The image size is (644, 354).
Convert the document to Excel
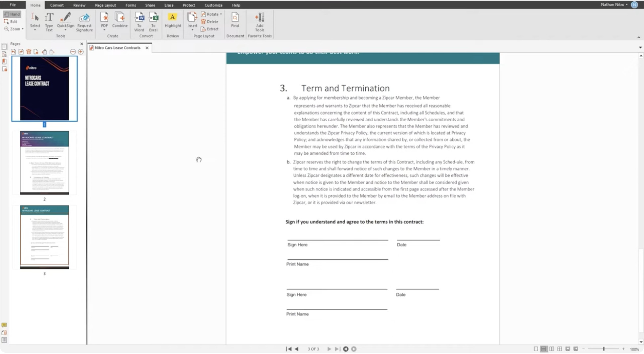tap(153, 22)
